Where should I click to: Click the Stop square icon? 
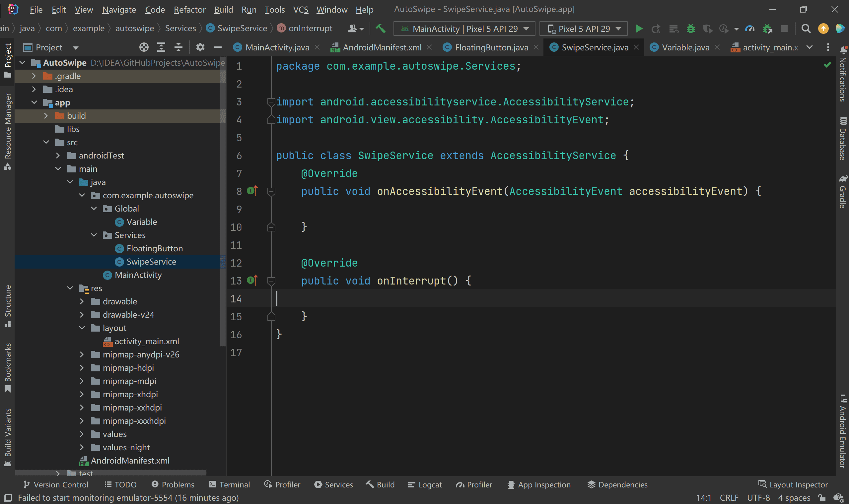click(785, 29)
